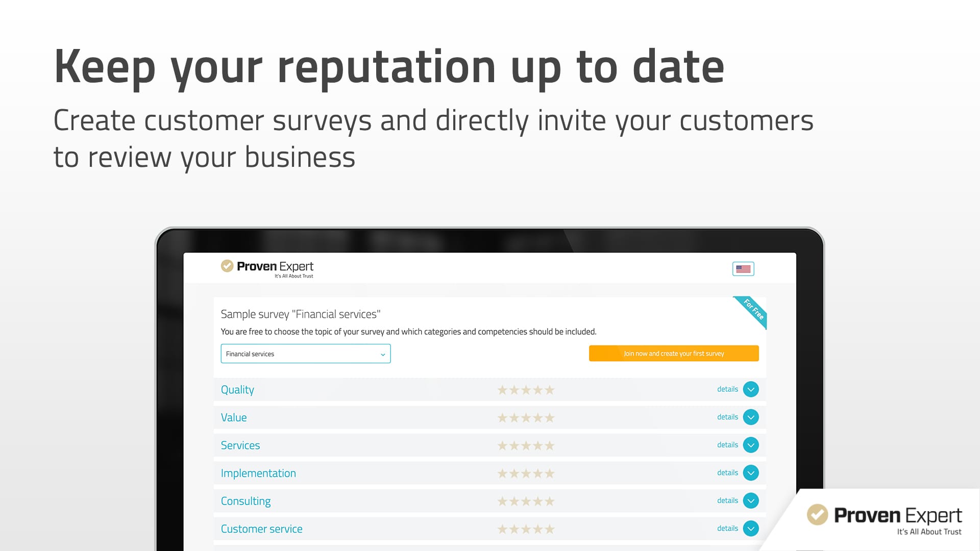Expand the Value row chevron button
The width and height of the screenshot is (980, 551).
point(751,417)
